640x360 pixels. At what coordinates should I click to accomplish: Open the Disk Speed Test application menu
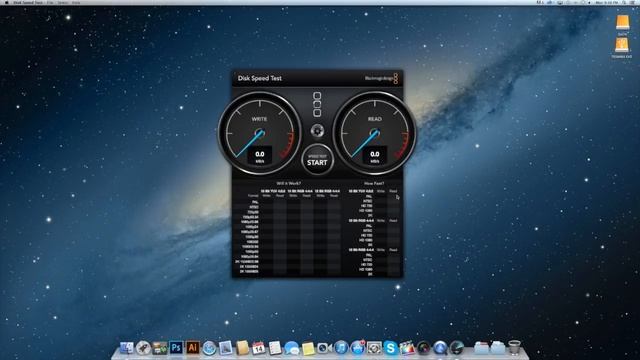(28, 2)
